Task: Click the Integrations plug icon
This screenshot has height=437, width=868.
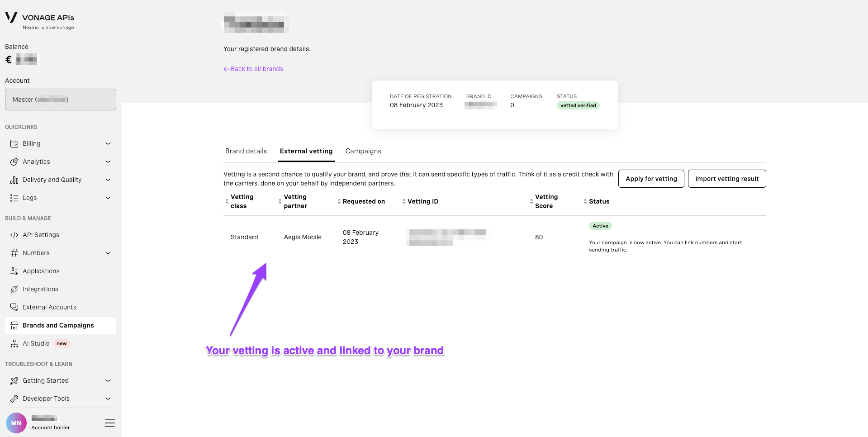Action: point(14,289)
